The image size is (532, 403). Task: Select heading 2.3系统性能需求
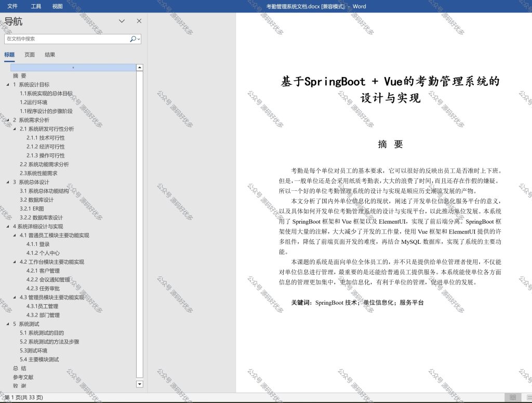pos(38,173)
